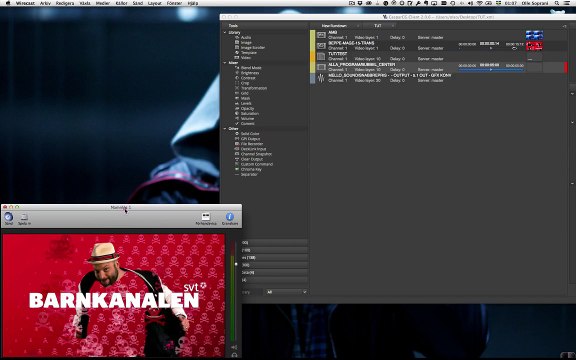Viewport: 576px width, 360px height.
Task: Click the blue AMB preview thumbnail
Action: click(x=534, y=35)
